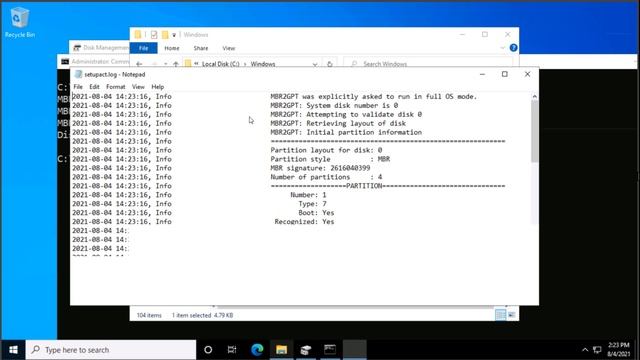Open the Windows Start menu
This screenshot has width=640, height=360.
tap(13, 350)
